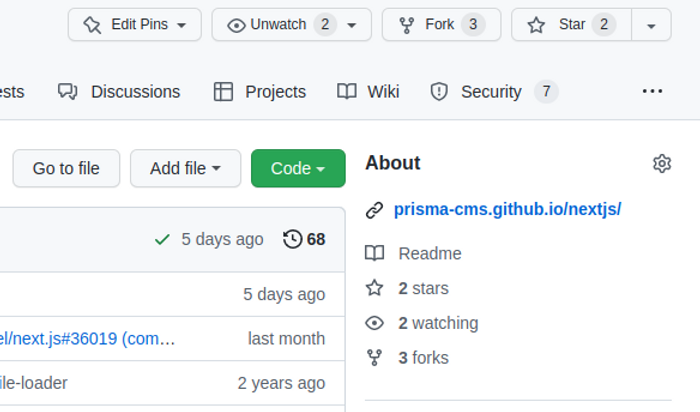Image resolution: width=700 pixels, height=412 pixels.
Task: Click the fork icon beside 3 forks
Action: [375, 358]
